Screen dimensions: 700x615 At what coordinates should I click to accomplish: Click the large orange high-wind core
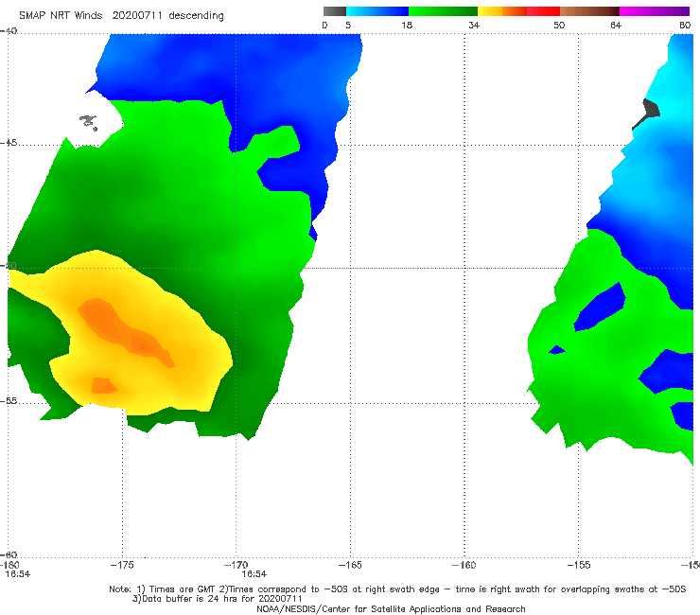pyautogui.click(x=125, y=331)
